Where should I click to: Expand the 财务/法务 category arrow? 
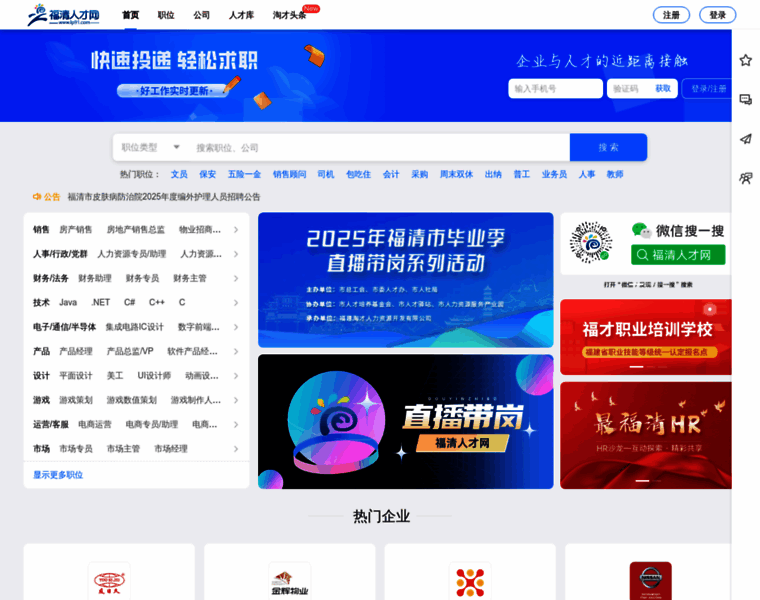236,278
